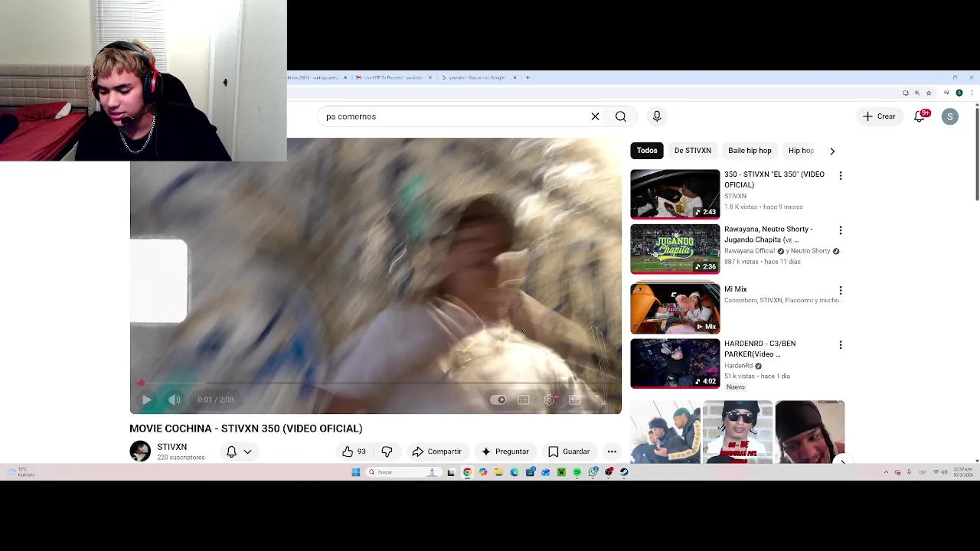Open File Explorer from the taskbar
The image size is (980, 551).
pyautogui.click(x=498, y=472)
